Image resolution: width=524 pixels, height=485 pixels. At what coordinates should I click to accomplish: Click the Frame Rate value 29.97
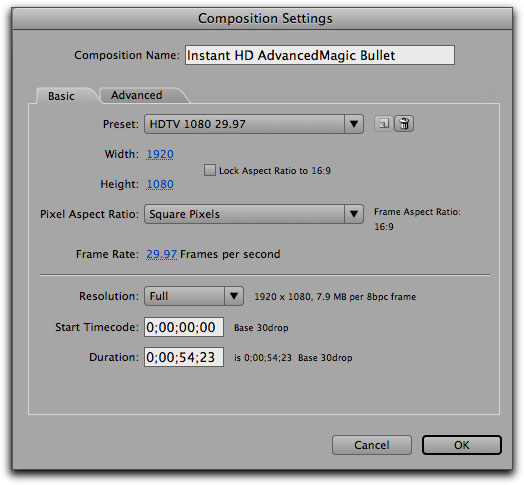click(161, 254)
